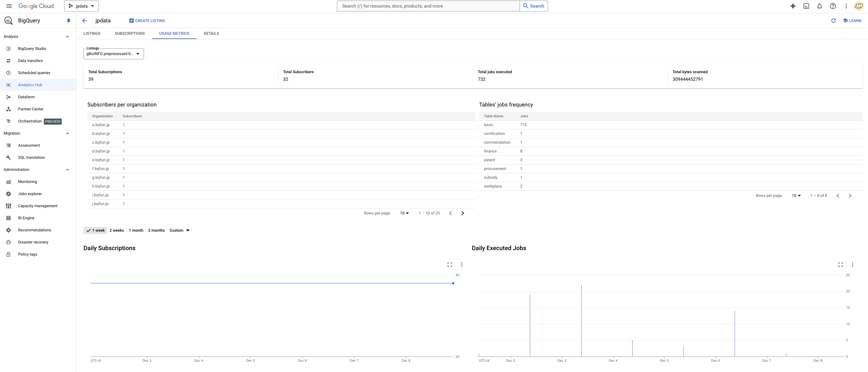Open more options for Daily Executed Jobs
The image size is (868, 372).
coord(852,265)
